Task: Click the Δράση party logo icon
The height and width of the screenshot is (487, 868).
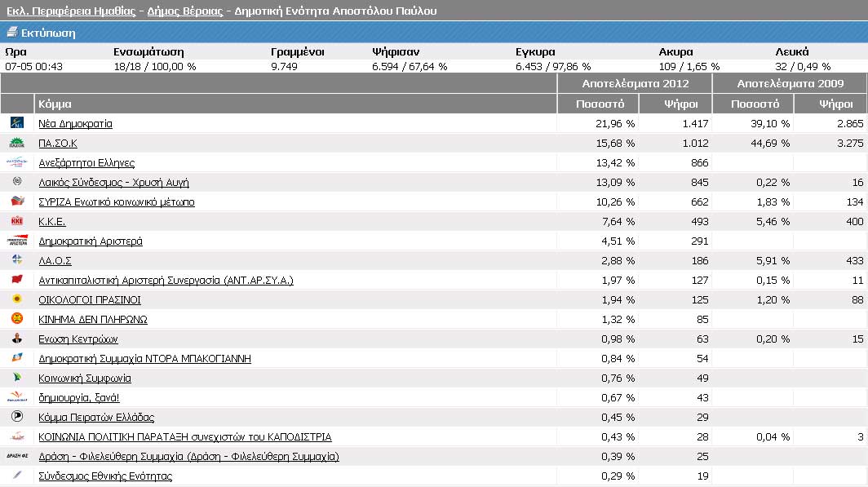Action: tap(17, 456)
